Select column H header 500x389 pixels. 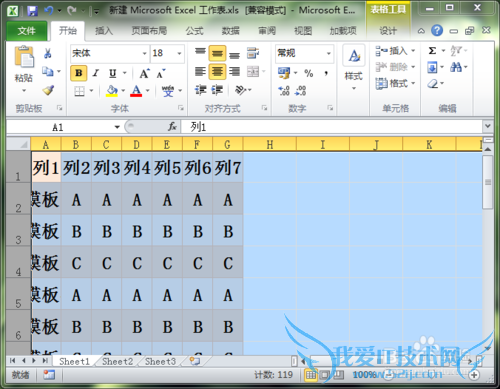tap(270, 144)
